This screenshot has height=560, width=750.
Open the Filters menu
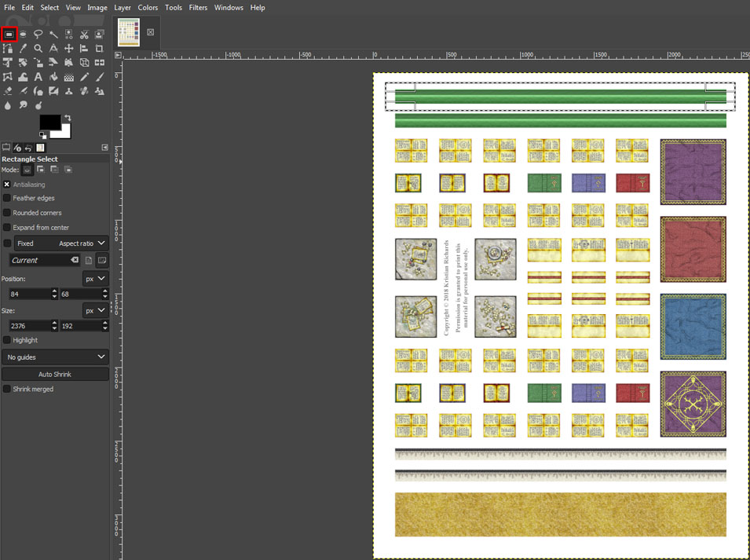197,7
